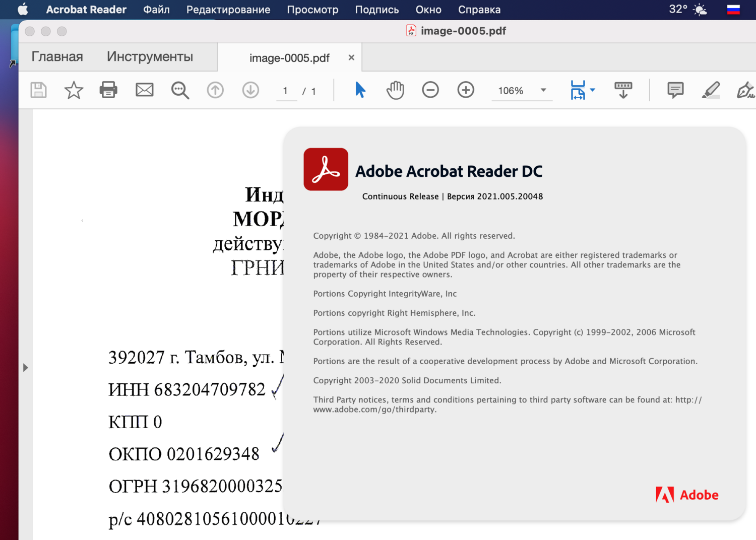Choose the Selection arrow tool

360,90
